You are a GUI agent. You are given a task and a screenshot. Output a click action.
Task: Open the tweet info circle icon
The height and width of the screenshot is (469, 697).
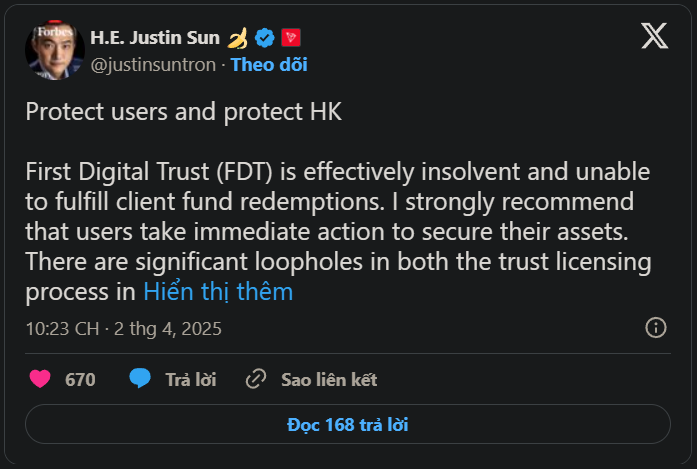pos(656,328)
